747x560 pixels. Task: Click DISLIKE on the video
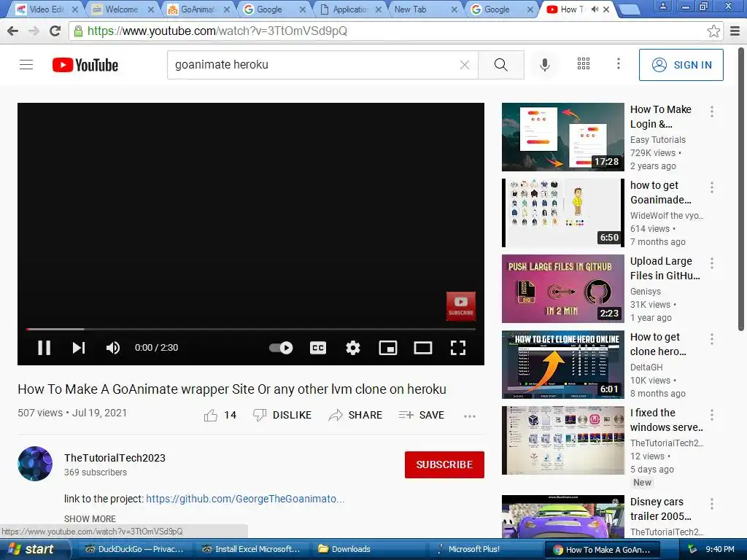tap(282, 415)
